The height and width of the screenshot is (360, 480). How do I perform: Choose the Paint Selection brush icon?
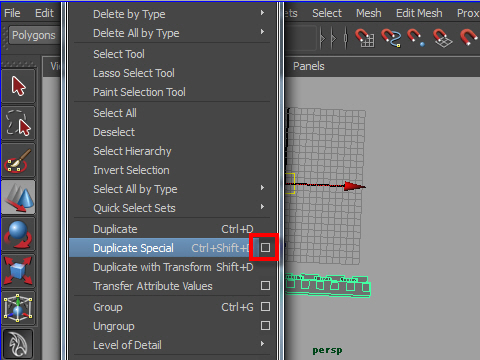[x=18, y=160]
